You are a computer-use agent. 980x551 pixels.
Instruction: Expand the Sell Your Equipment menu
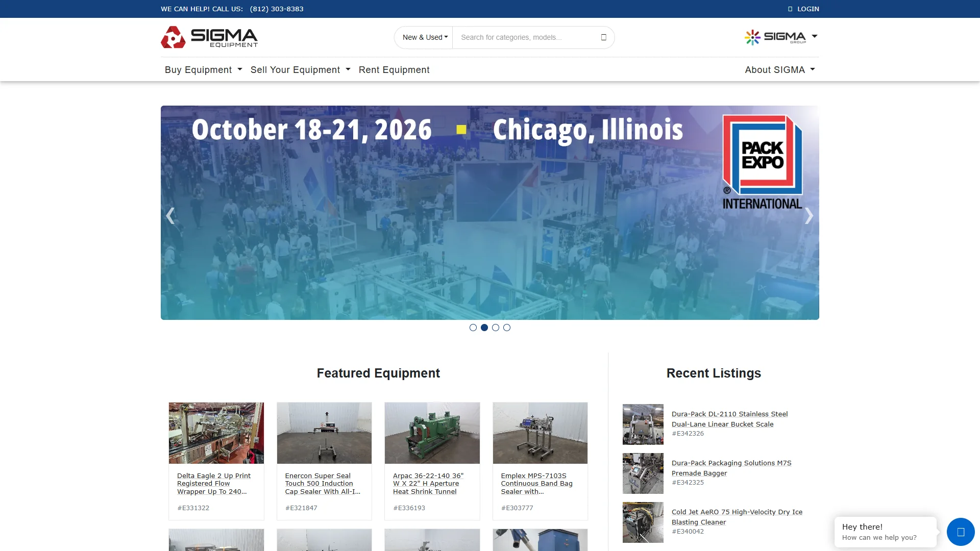click(300, 70)
